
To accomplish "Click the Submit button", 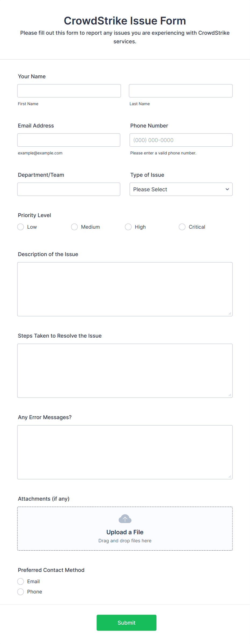I will (x=126, y=622).
